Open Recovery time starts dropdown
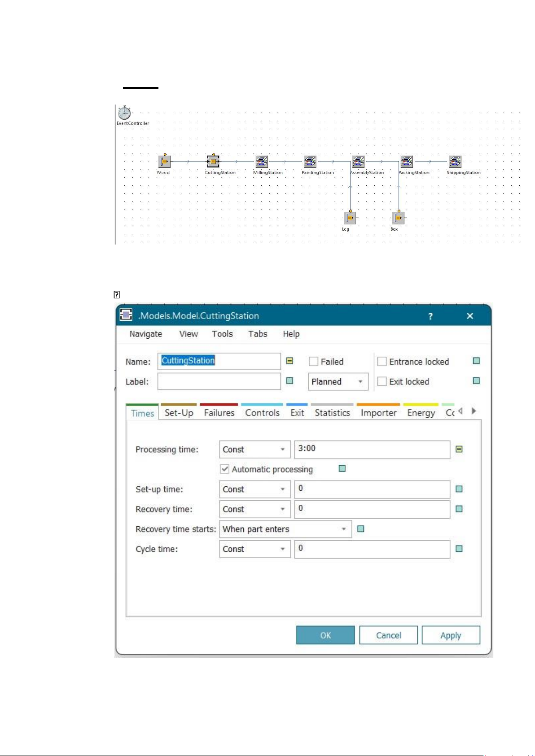 point(285,529)
